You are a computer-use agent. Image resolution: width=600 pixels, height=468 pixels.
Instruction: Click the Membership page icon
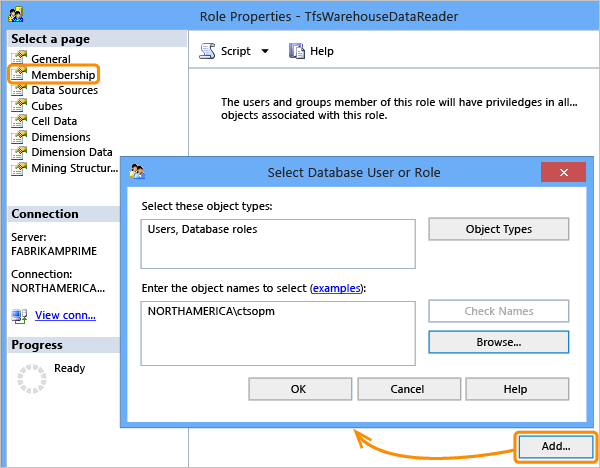point(19,73)
